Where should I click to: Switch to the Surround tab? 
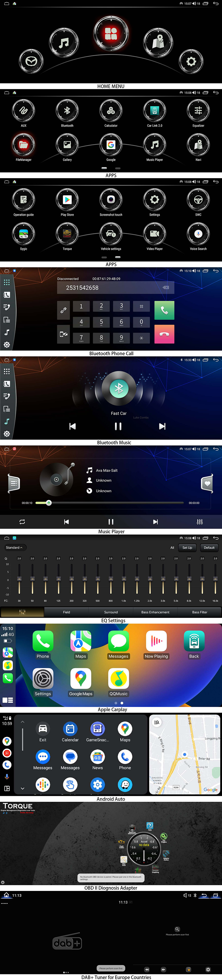point(111,612)
